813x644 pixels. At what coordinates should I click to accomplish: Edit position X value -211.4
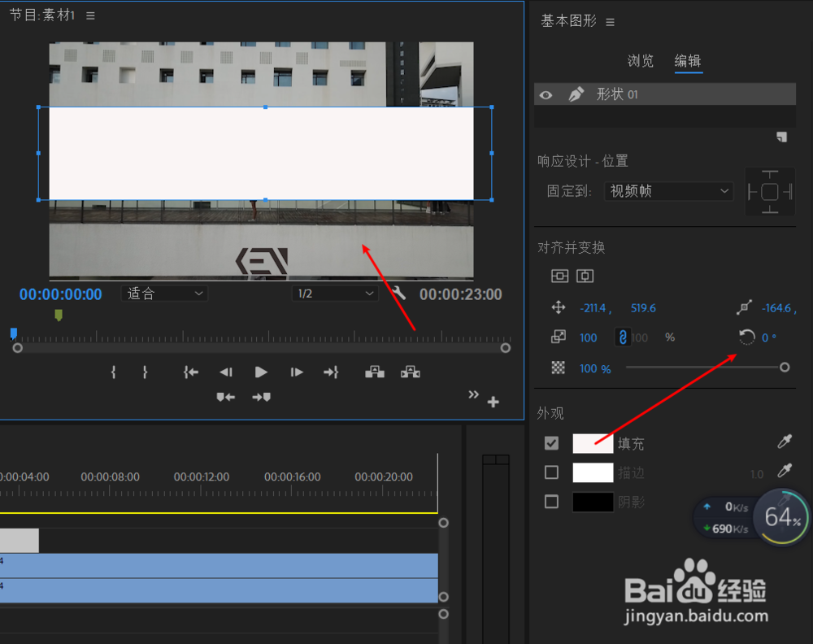[593, 308]
